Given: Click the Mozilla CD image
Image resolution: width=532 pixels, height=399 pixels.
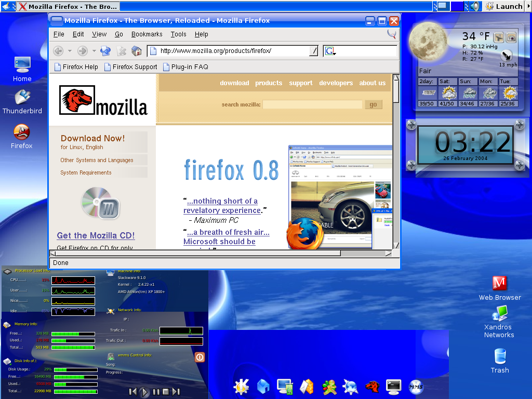Looking at the screenshot, I should [x=100, y=203].
